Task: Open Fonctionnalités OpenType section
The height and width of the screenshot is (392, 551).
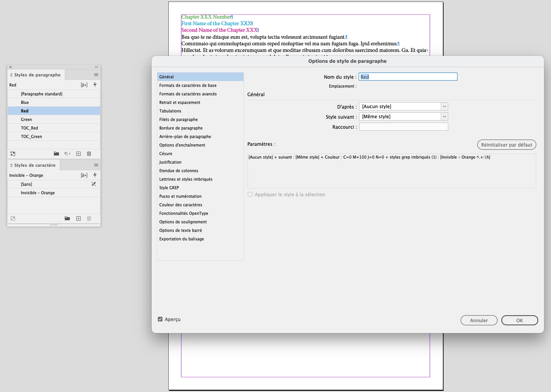Action: tap(200, 213)
